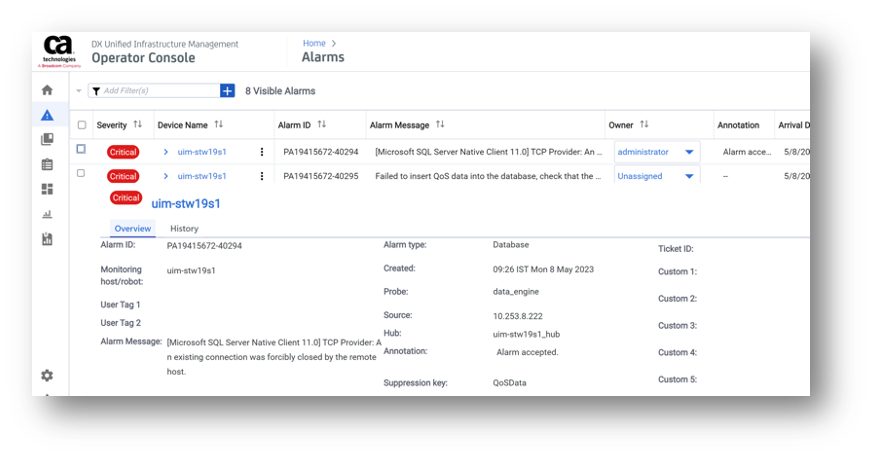This screenshot has width=872, height=458.
Task: Open the Owner dropdown showing administrator
Action: click(x=656, y=152)
